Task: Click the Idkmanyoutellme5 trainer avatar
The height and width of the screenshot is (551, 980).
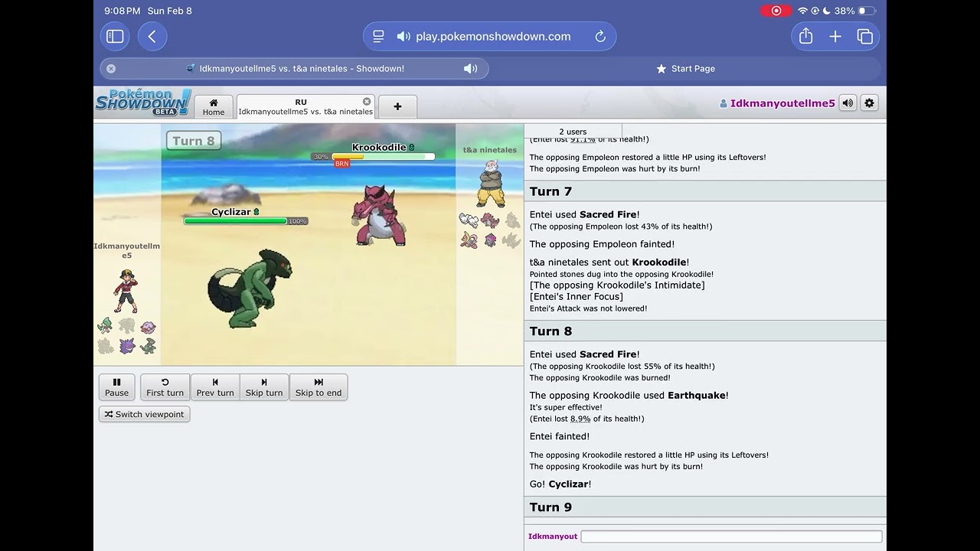Action: [126, 291]
